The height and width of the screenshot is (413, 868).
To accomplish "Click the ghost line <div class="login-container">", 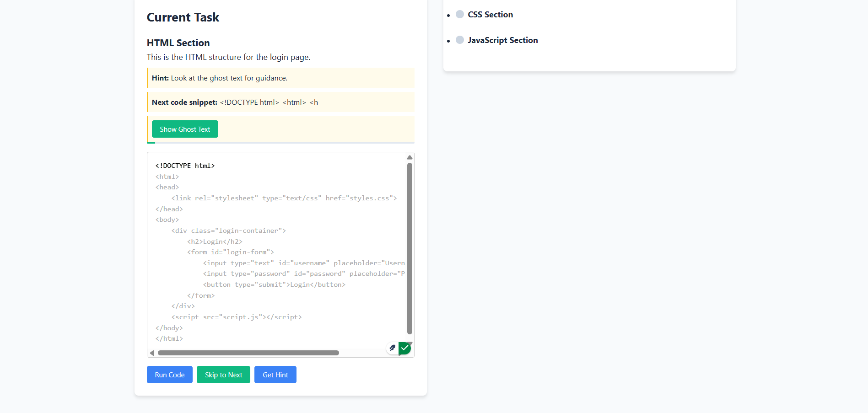I will point(228,231).
